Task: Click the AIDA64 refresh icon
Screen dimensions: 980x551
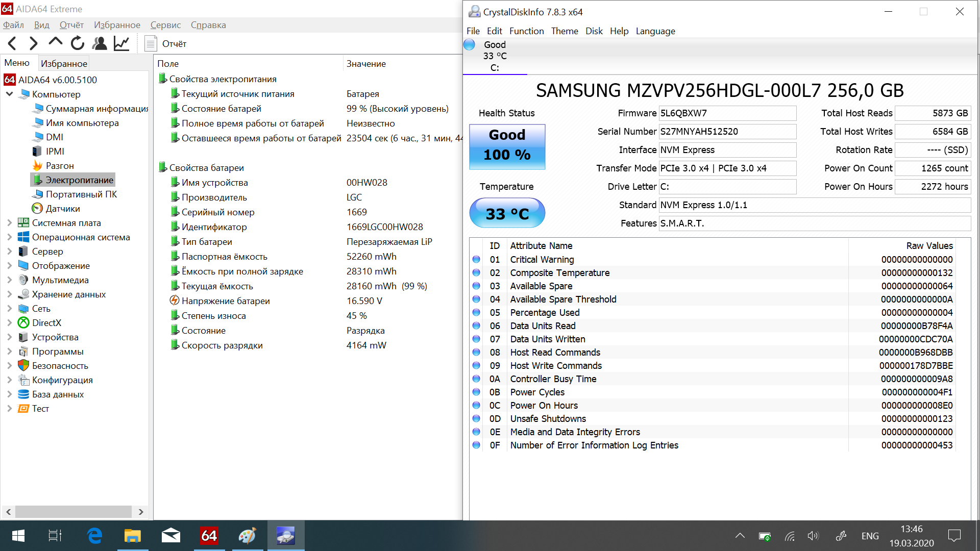Action: pos(77,43)
